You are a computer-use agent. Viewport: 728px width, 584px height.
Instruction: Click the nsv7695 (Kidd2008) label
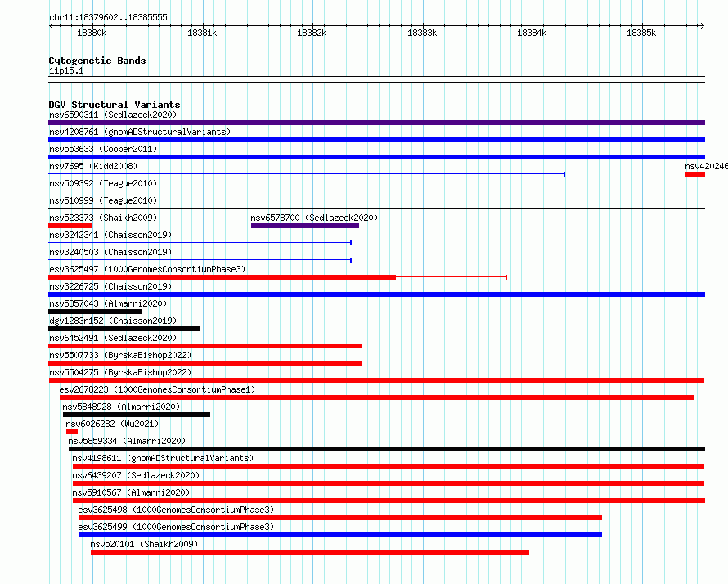[x=93, y=166]
